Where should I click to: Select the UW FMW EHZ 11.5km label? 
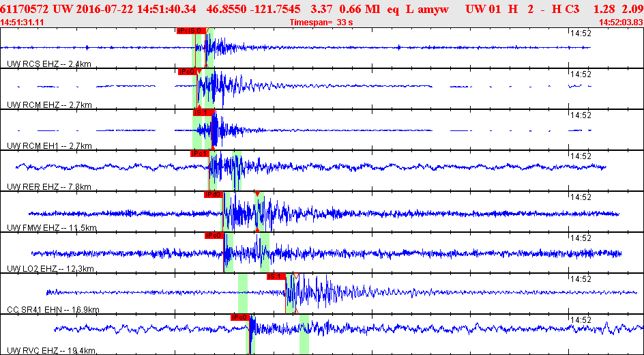[x=52, y=227]
